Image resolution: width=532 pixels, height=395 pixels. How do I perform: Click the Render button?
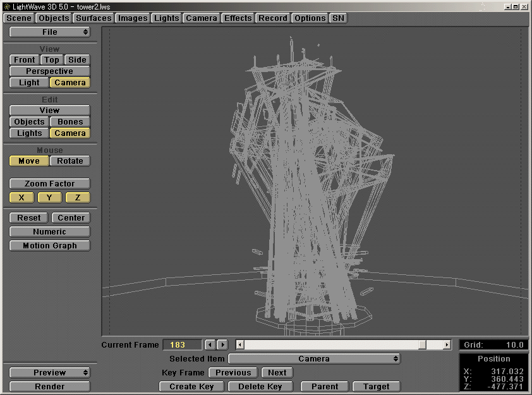click(49, 386)
